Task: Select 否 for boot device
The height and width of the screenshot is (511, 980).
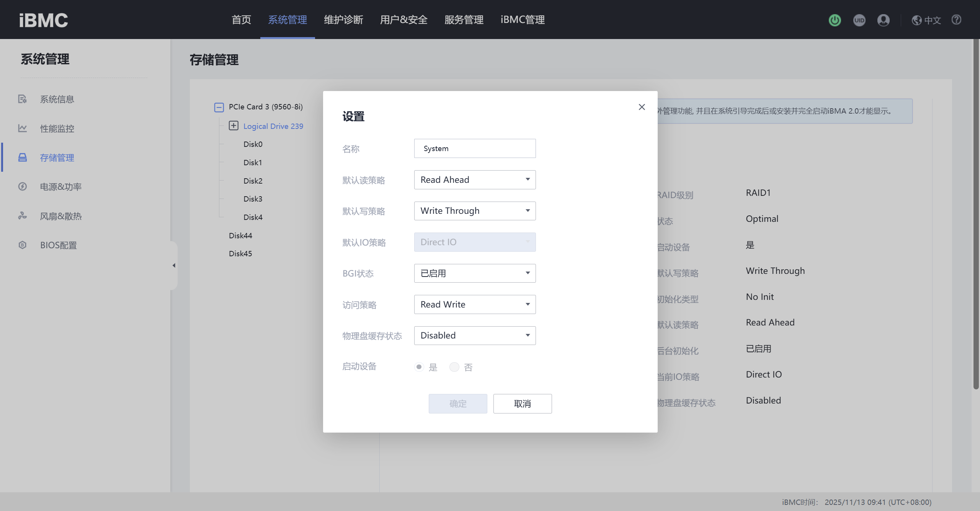Action: click(x=454, y=367)
